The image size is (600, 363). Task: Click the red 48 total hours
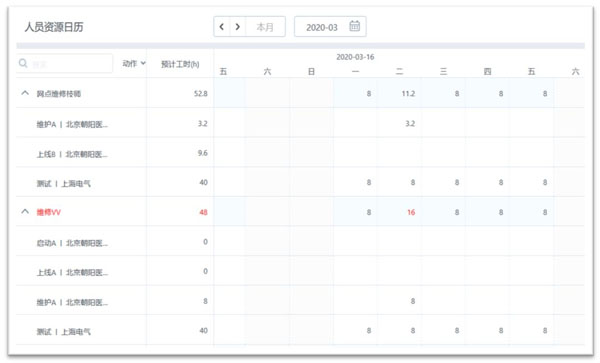click(x=203, y=212)
